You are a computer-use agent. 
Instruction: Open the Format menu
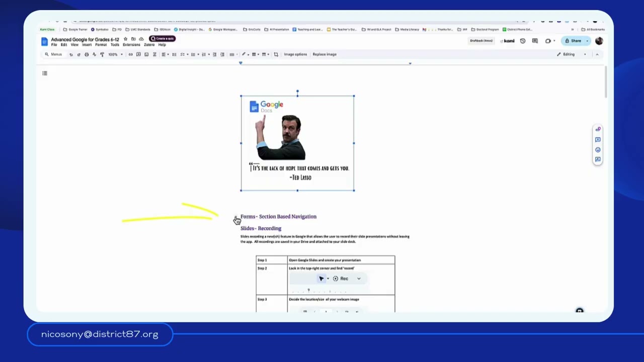(x=101, y=45)
